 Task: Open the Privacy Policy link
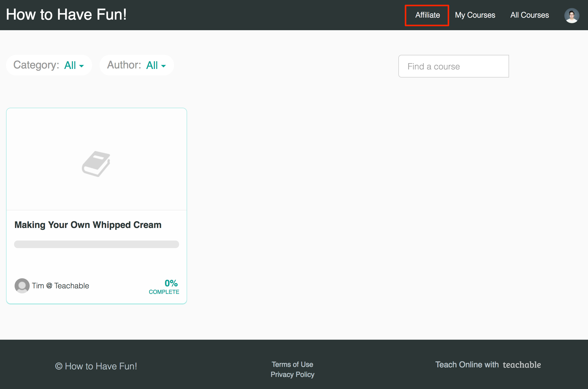point(292,374)
